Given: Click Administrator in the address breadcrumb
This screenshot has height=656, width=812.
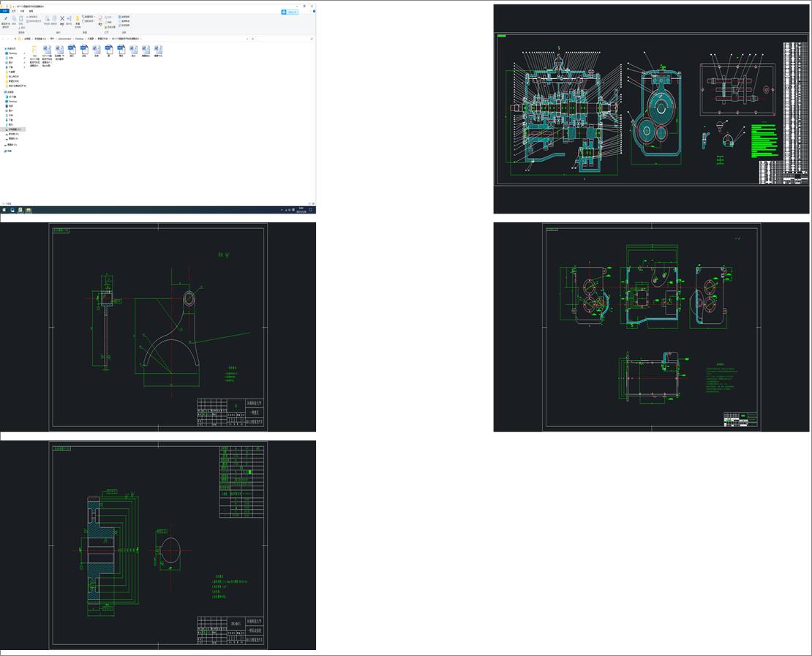Looking at the screenshot, I should [64, 39].
